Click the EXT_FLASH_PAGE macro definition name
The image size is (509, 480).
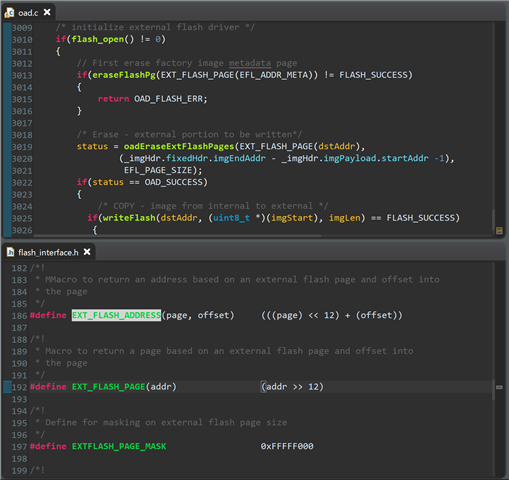(x=108, y=387)
